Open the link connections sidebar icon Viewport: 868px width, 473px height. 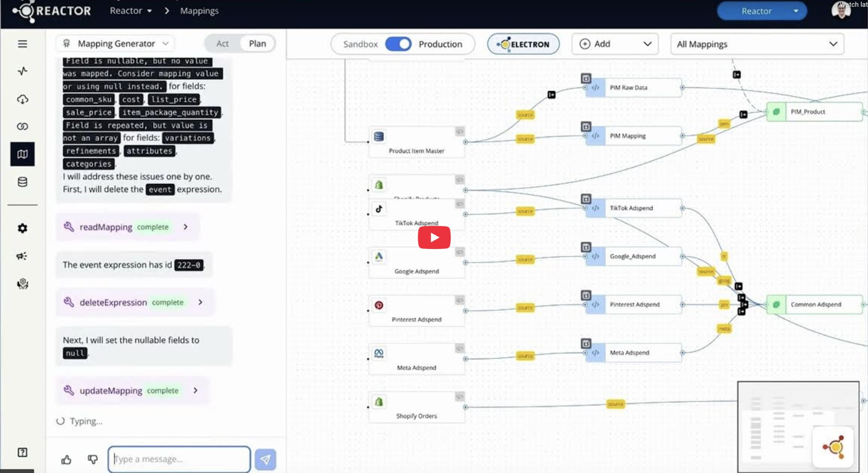pos(22,126)
